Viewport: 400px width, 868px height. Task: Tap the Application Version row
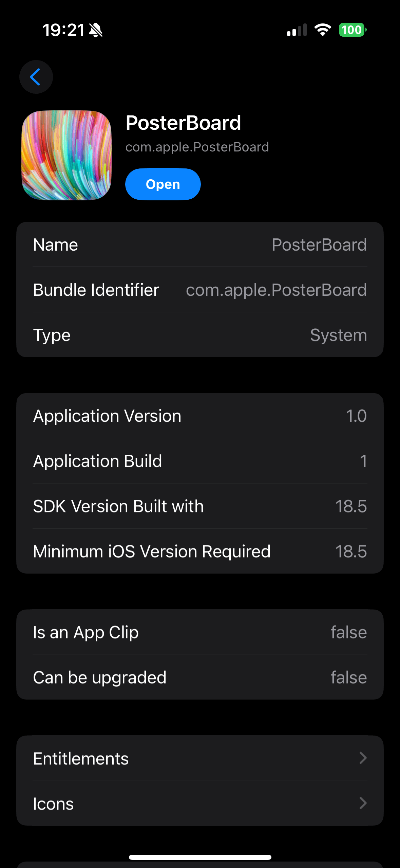(x=200, y=416)
